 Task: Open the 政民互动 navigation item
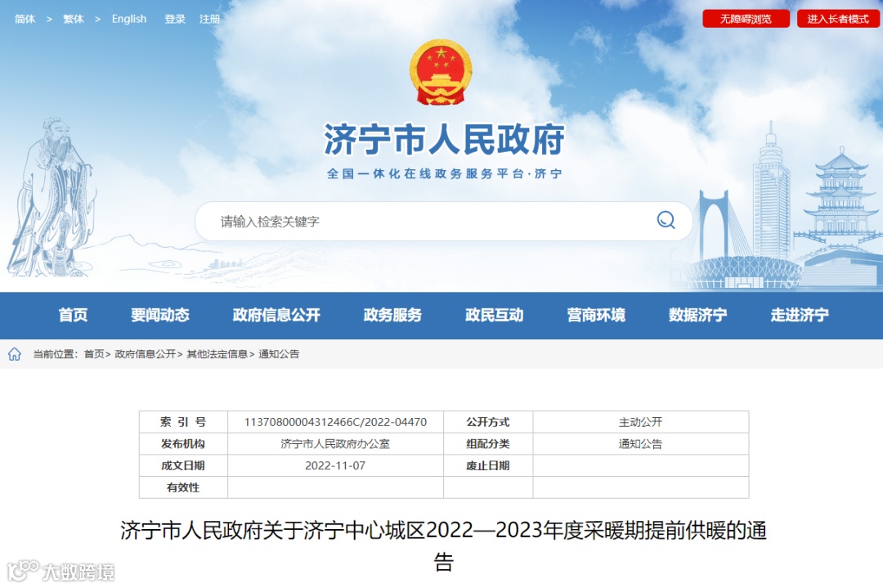(x=495, y=315)
